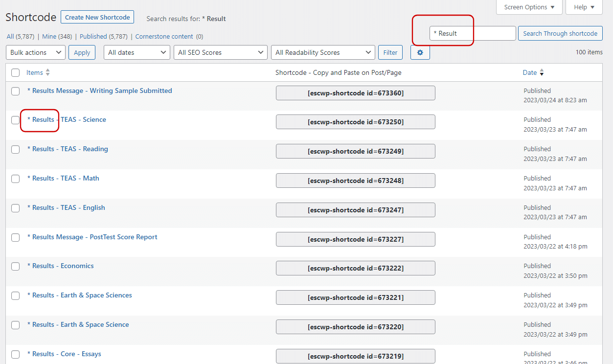613x364 pixels.
Task: Click Search Through shortcode button
Action: coord(560,33)
